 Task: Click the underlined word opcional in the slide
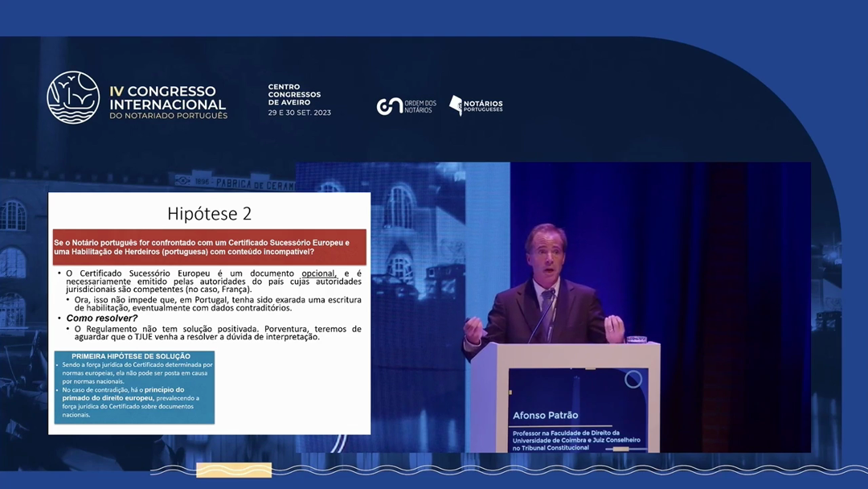[x=317, y=273]
